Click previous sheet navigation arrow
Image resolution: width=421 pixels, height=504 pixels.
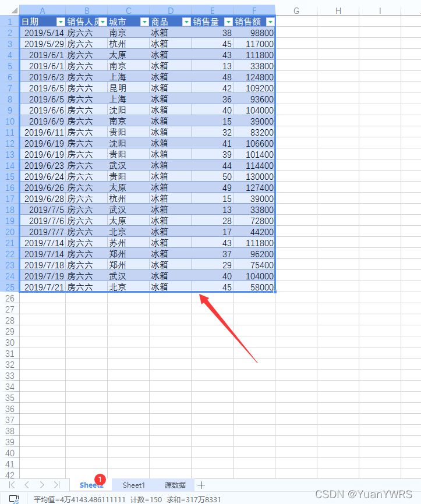pyautogui.click(x=26, y=485)
